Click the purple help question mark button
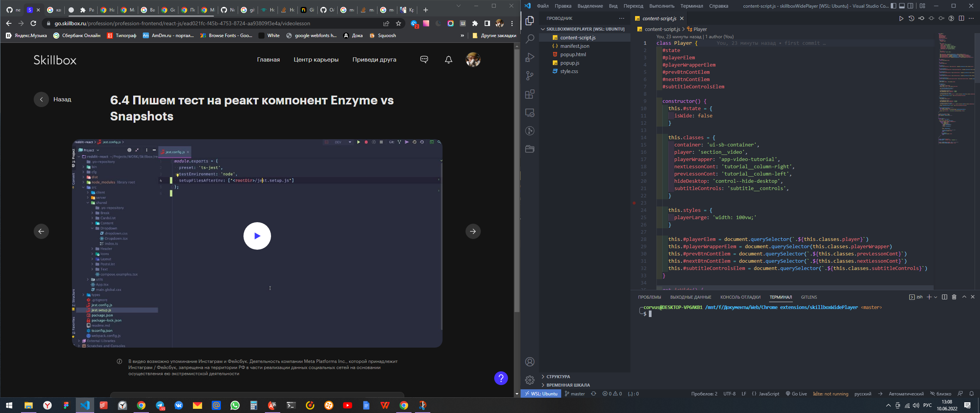 [x=501, y=378]
